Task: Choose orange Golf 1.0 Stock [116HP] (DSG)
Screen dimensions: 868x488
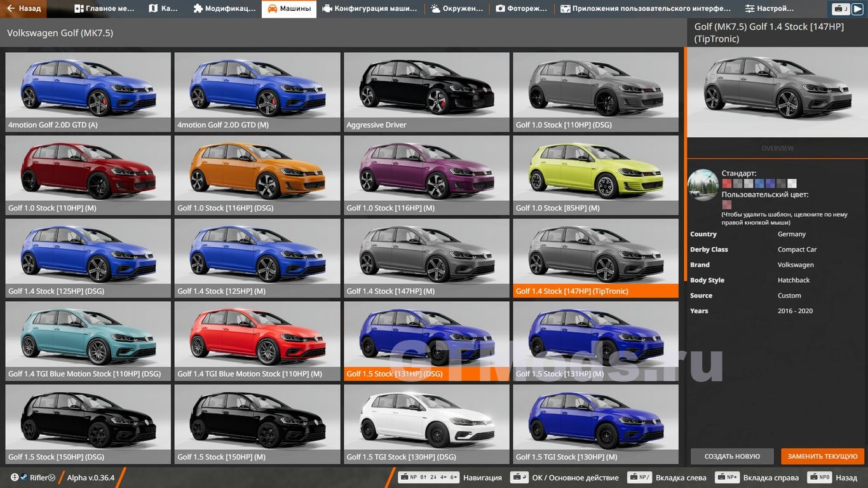Action: click(257, 175)
